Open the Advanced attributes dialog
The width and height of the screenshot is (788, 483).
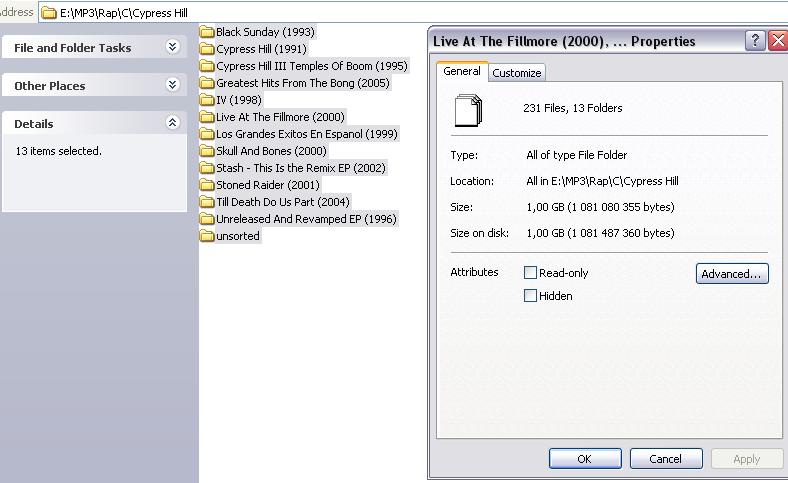(x=732, y=274)
